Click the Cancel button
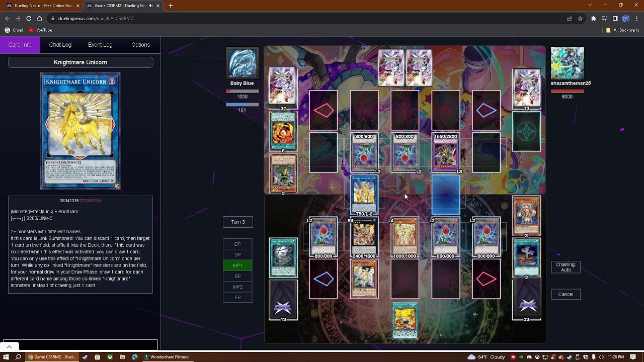 [566, 294]
